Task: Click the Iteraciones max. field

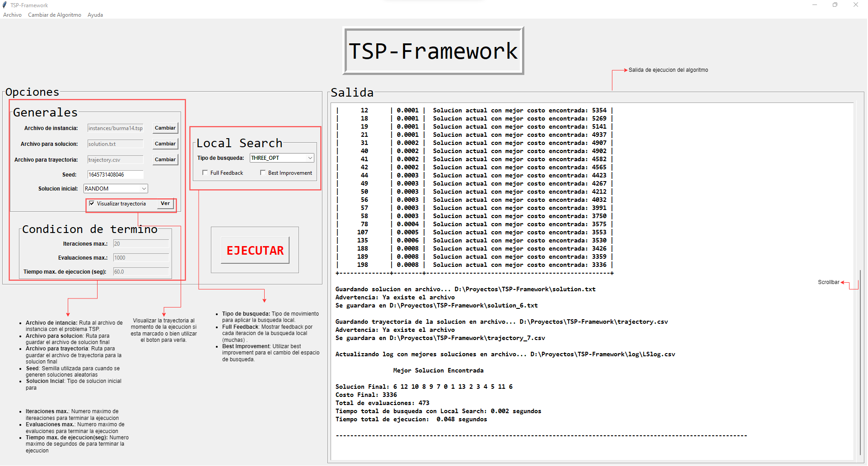Action: click(x=141, y=244)
